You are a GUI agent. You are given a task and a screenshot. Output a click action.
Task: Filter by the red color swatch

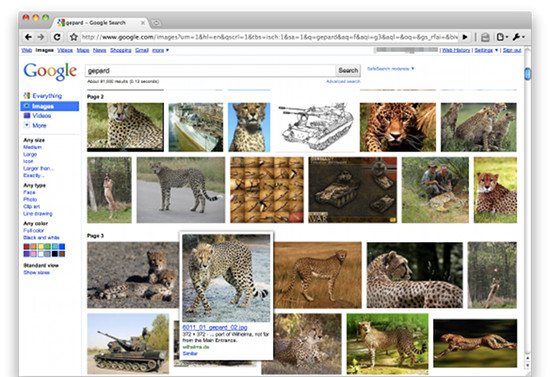pyautogui.click(x=27, y=247)
